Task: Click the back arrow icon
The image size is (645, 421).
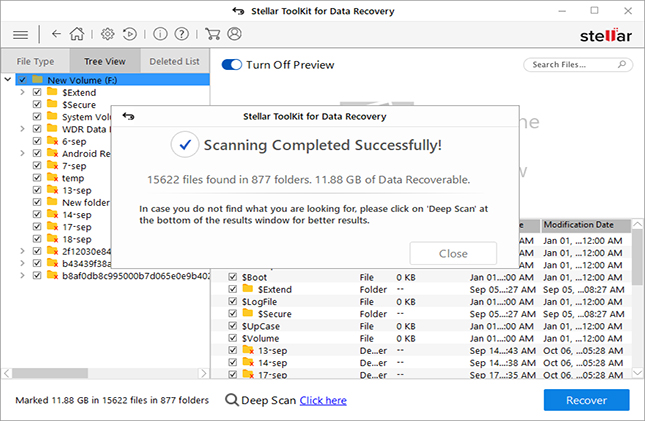Action: 55,34
